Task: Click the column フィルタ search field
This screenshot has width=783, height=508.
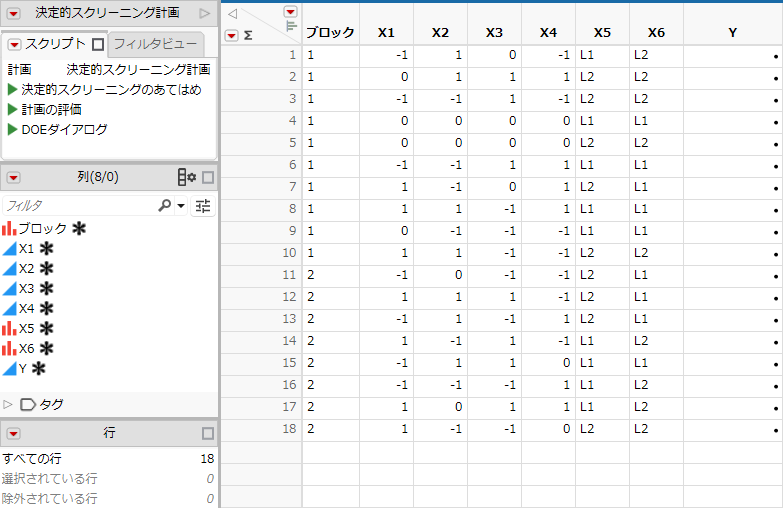Action: (80, 205)
